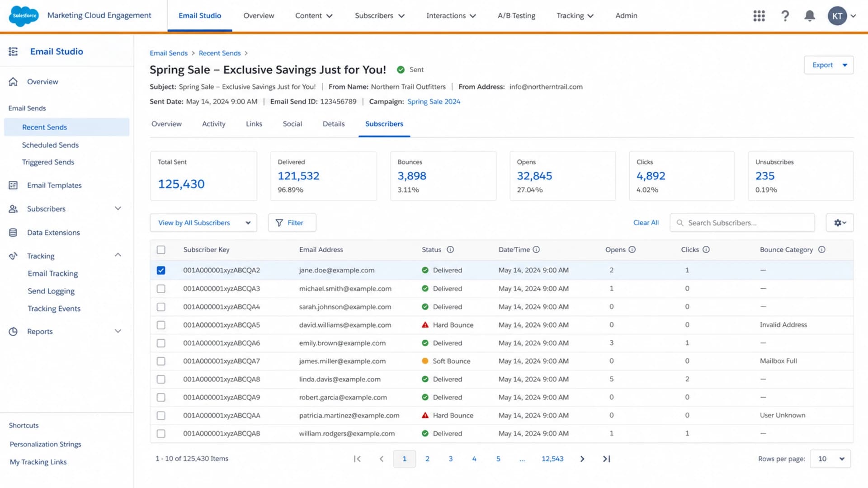
Task: Collapse the Tracking section in sidebar
Action: tap(118, 255)
